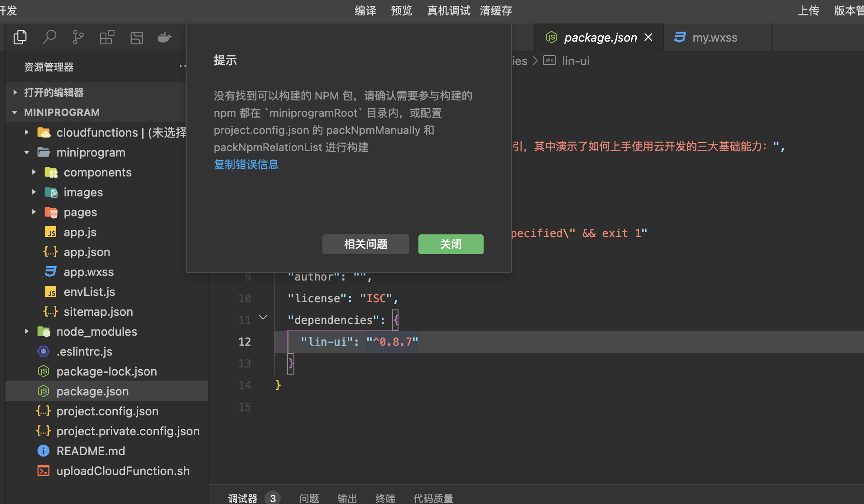Click the info icon next to README.md

pos(43,451)
